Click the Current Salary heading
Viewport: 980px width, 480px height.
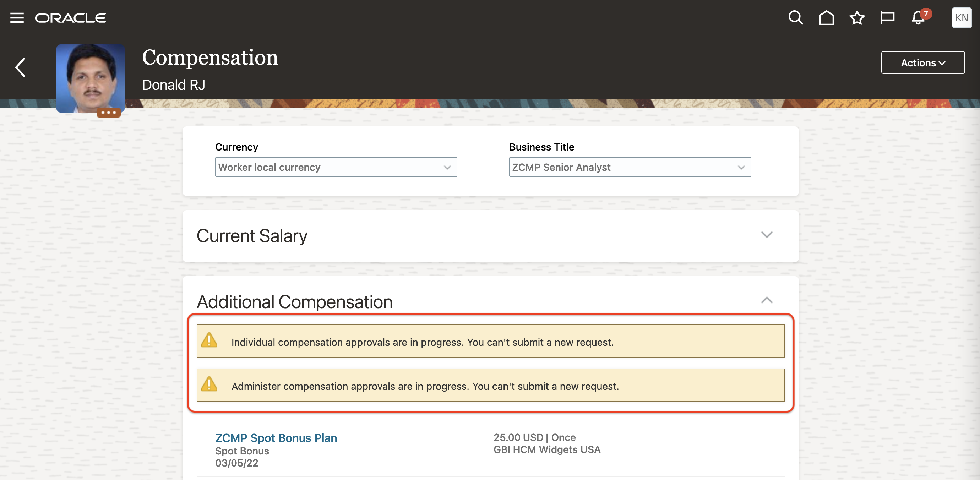(x=252, y=236)
